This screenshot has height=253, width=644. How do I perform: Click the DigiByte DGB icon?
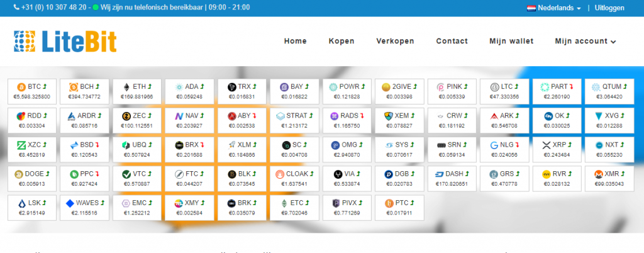coord(389,174)
